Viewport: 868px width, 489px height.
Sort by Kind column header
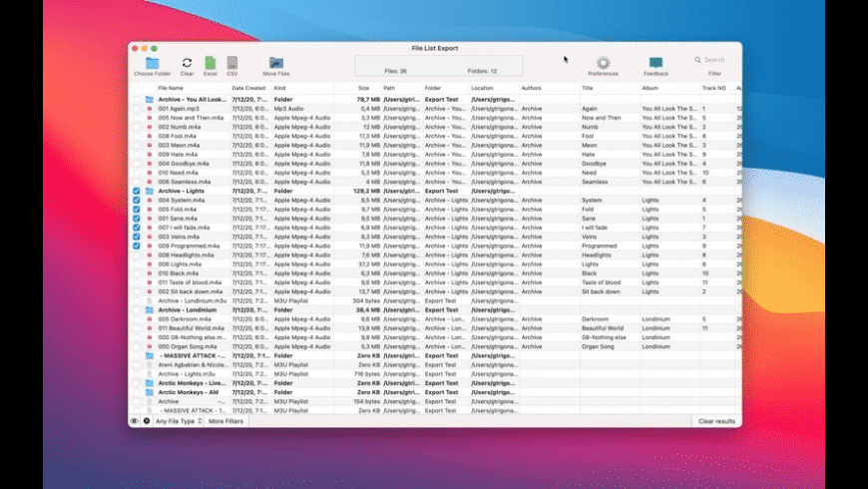pyautogui.click(x=279, y=88)
